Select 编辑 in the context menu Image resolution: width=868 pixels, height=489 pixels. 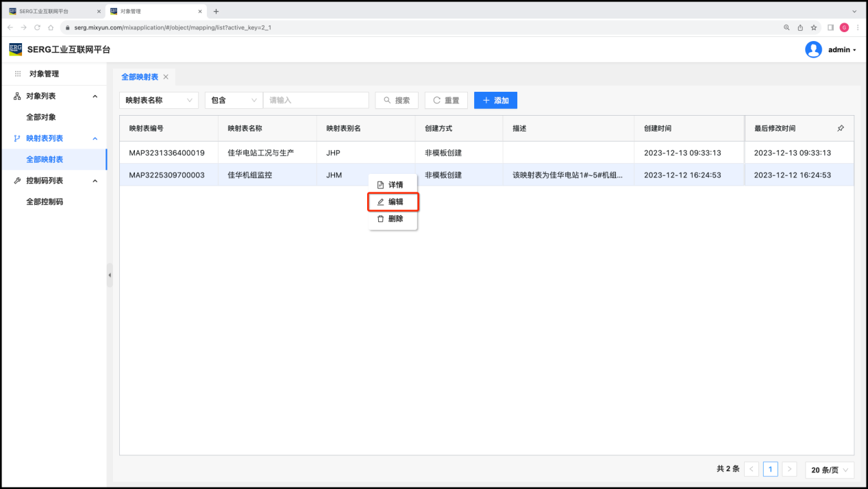(393, 202)
